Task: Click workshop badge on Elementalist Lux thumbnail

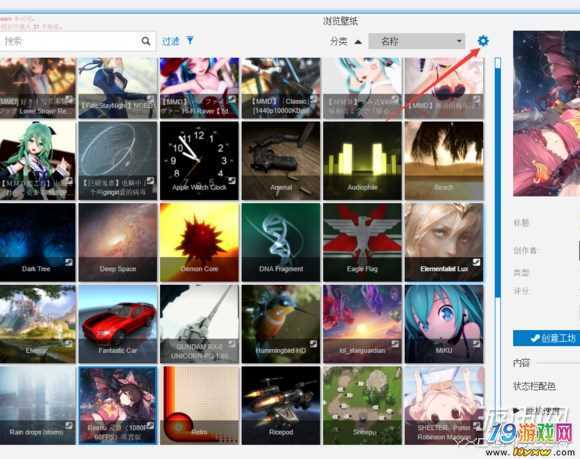Action: tap(476, 262)
